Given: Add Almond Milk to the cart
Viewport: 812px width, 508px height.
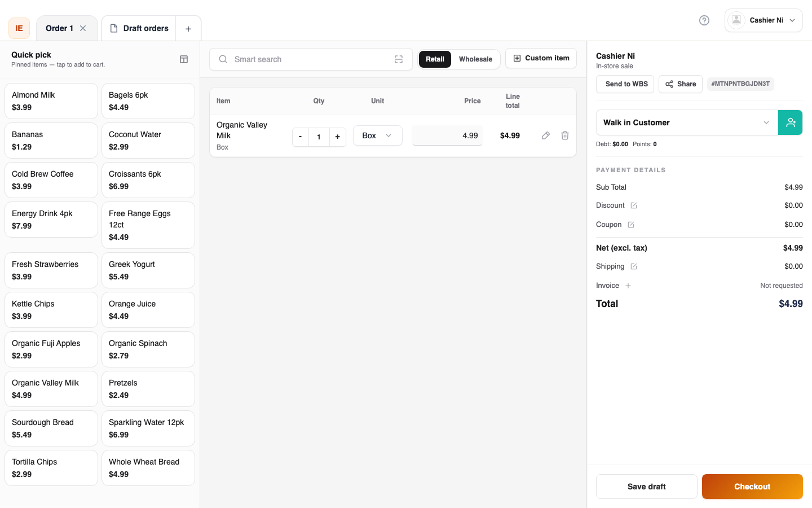Looking at the screenshot, I should 51,101.
